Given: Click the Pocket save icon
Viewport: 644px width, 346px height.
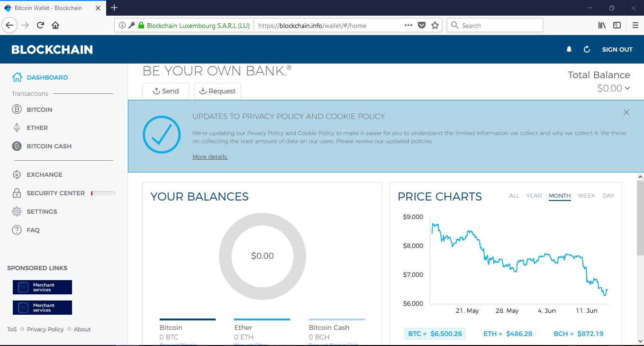Looking at the screenshot, I should tap(422, 26).
